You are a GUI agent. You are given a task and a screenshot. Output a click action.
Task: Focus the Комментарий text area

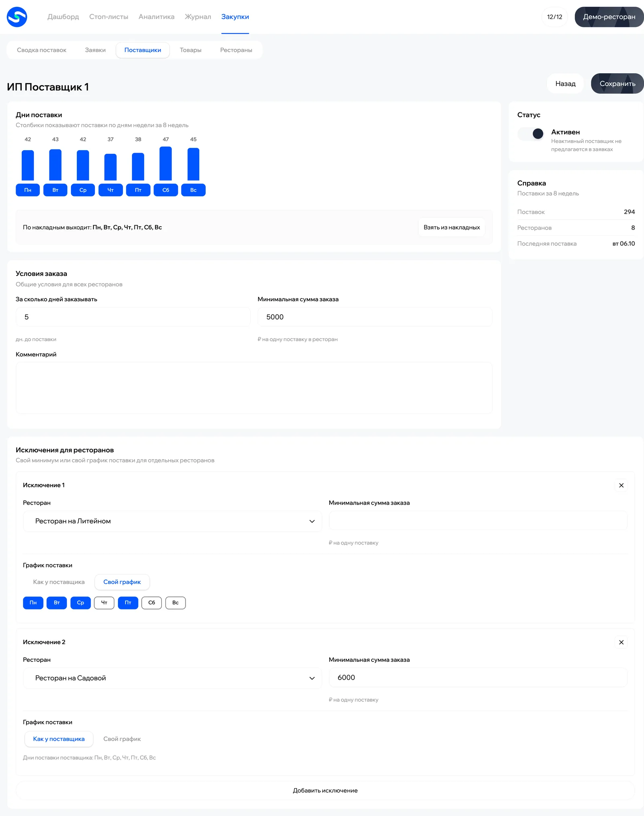click(x=254, y=388)
